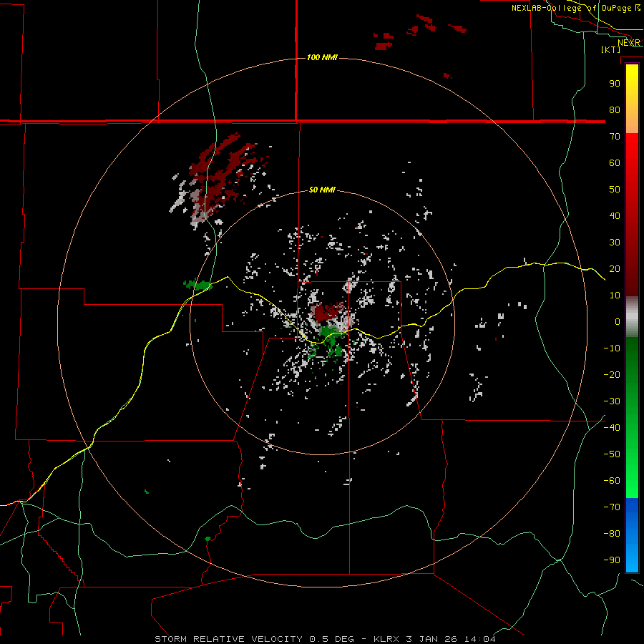644x644 pixels.
Task: Click the 100 NMI range ring label
Action: (x=322, y=57)
